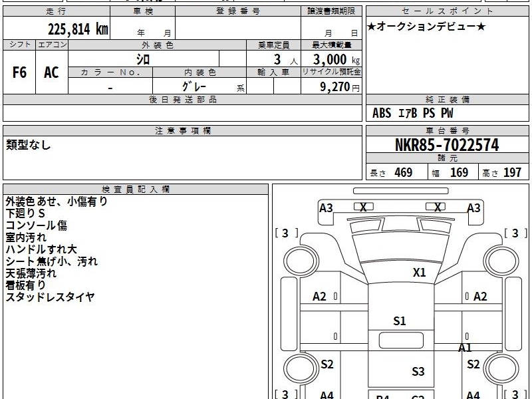Screen dimensions: 532x399
Task: Click inspector note 室内汚れ
Action: [26, 237]
